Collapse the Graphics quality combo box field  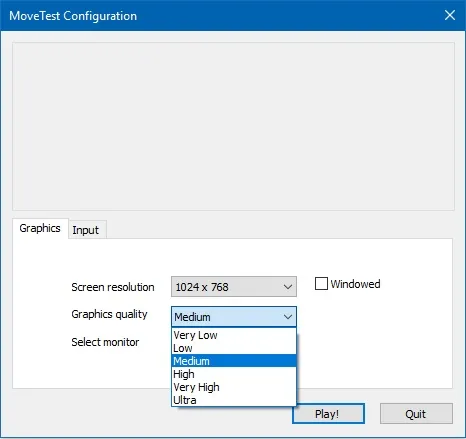click(x=234, y=317)
